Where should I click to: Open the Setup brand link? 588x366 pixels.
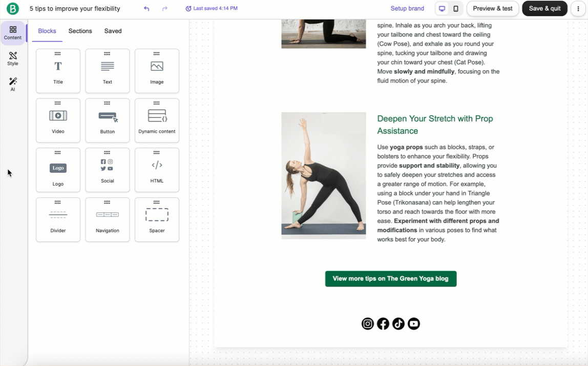[407, 9]
